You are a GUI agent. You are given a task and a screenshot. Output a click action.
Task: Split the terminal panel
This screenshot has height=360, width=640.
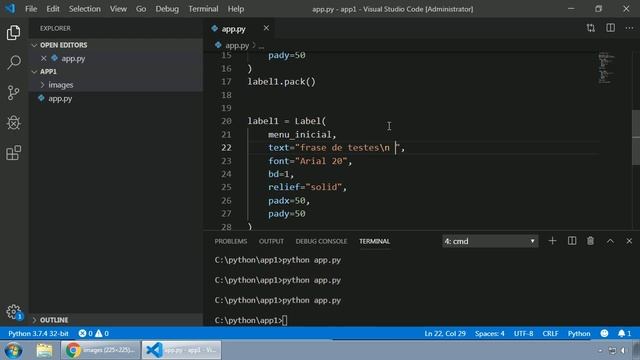click(572, 241)
